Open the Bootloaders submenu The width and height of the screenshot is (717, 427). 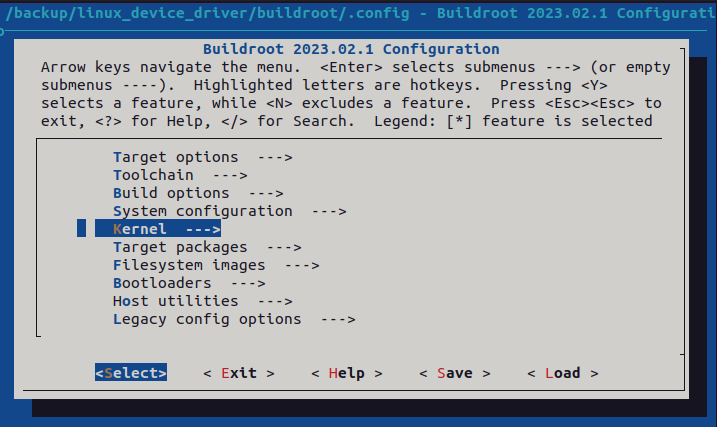click(x=189, y=283)
